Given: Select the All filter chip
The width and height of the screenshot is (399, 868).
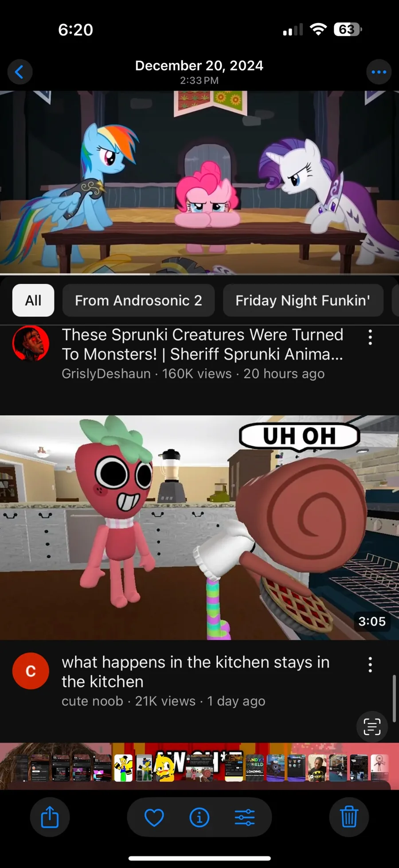Looking at the screenshot, I should point(33,300).
